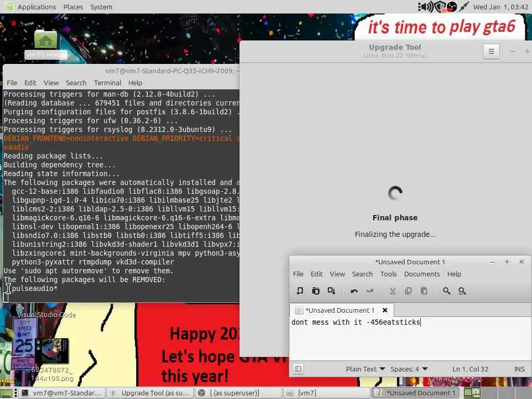Click the network cable plug tray icon

click(x=464, y=6)
